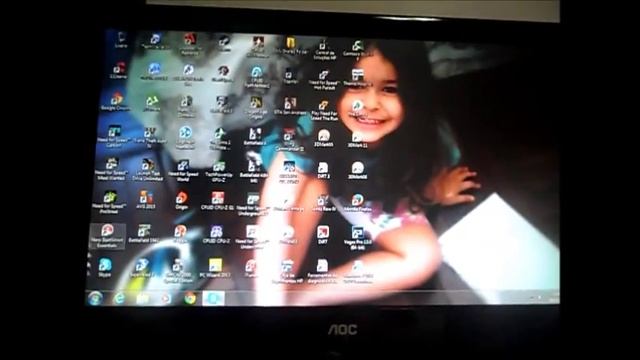This screenshot has width=640, height=360.
Task: Open the Battlefield 3 shortcut
Action: point(255,137)
